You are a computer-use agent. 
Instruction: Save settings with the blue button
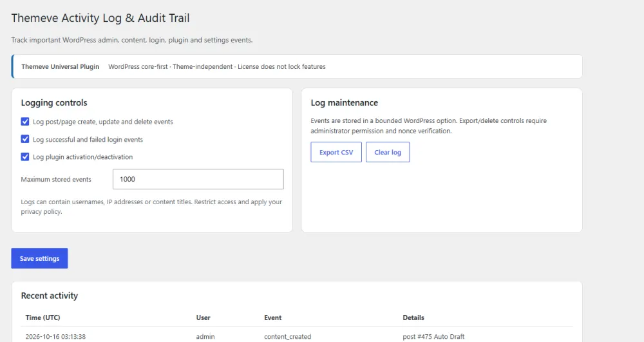(39, 258)
